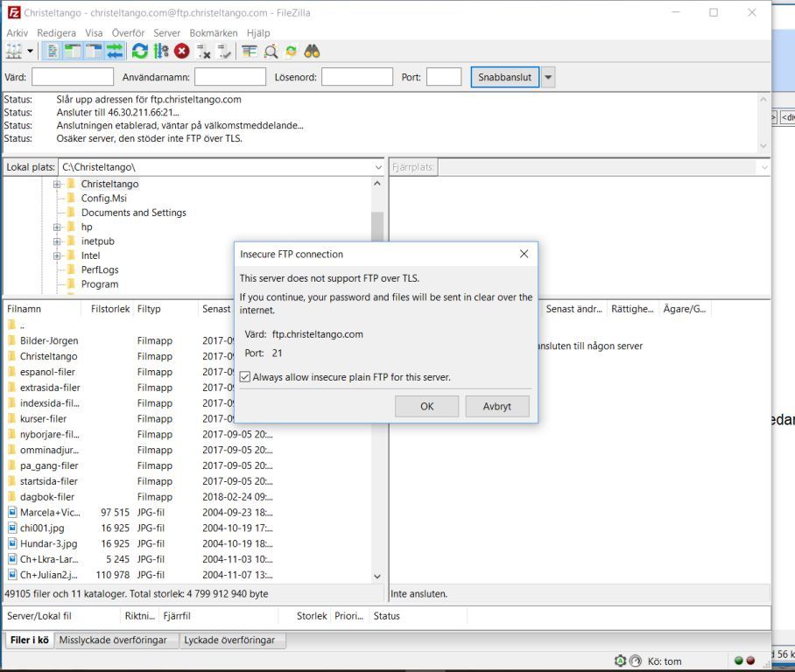Expand the Intel tree folder
The width and height of the screenshot is (795, 672).
pyautogui.click(x=57, y=255)
